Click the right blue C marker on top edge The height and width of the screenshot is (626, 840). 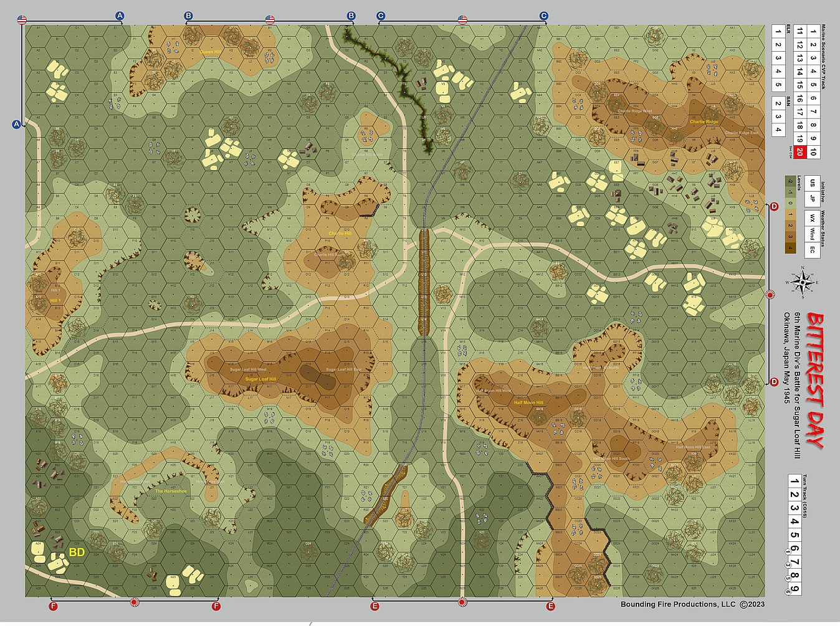click(x=543, y=16)
